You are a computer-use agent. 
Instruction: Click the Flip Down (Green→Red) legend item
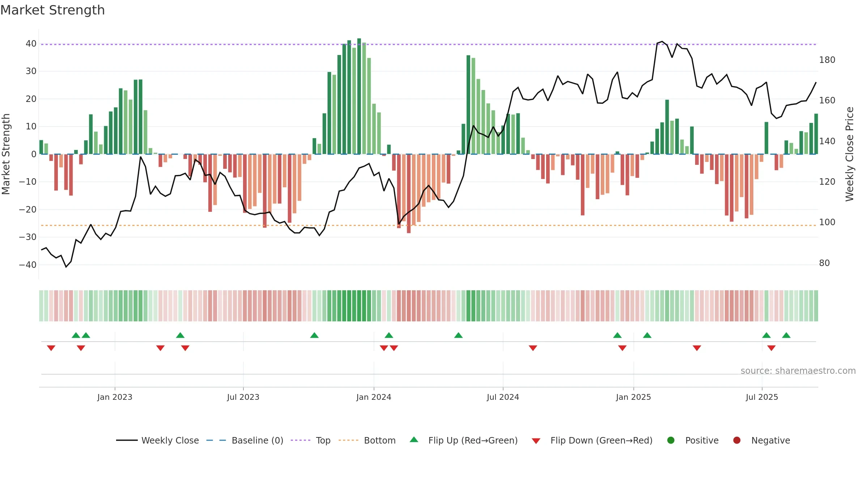[592, 440]
